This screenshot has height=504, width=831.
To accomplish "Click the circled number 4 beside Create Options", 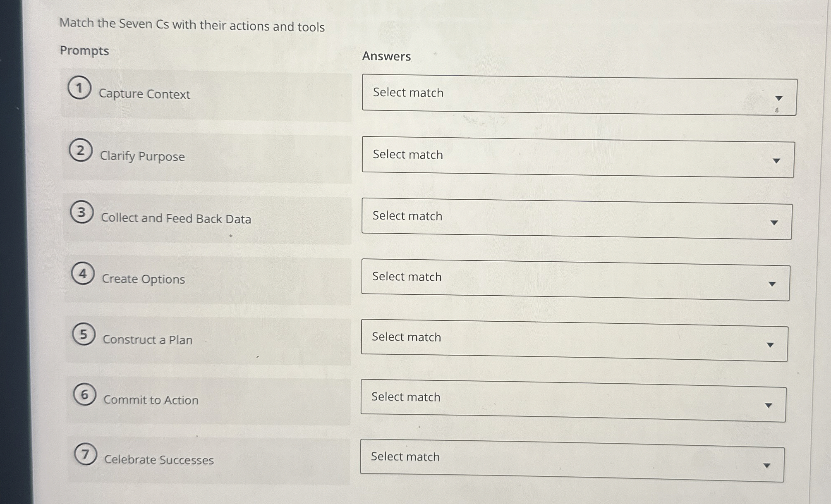I will pyautogui.click(x=83, y=273).
